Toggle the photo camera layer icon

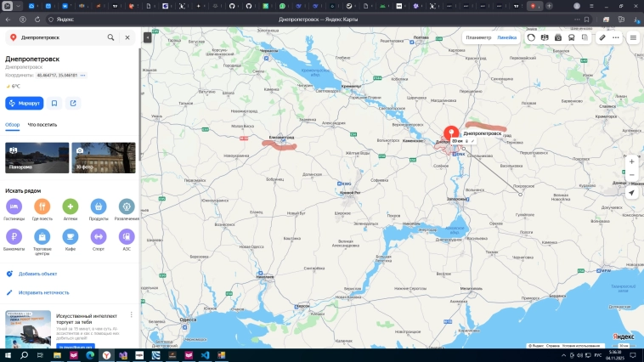pyautogui.click(x=558, y=37)
